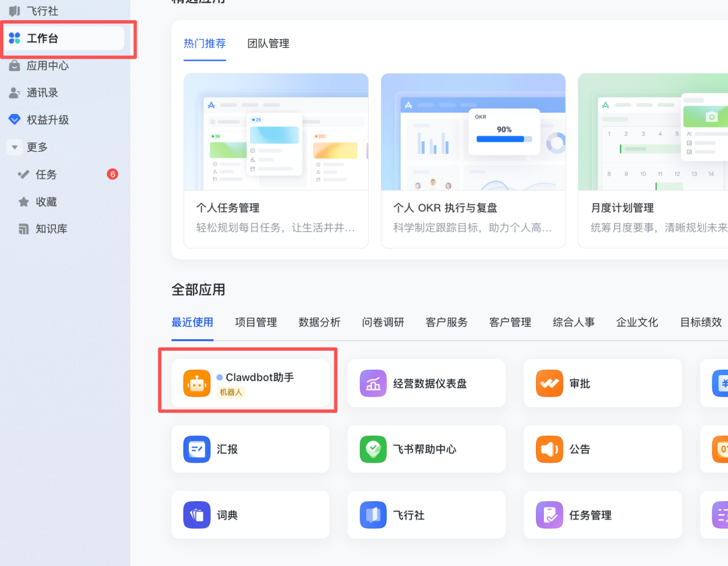
Task: Select the 个人 OKR 执行与复盘 template card
Action: (473, 161)
